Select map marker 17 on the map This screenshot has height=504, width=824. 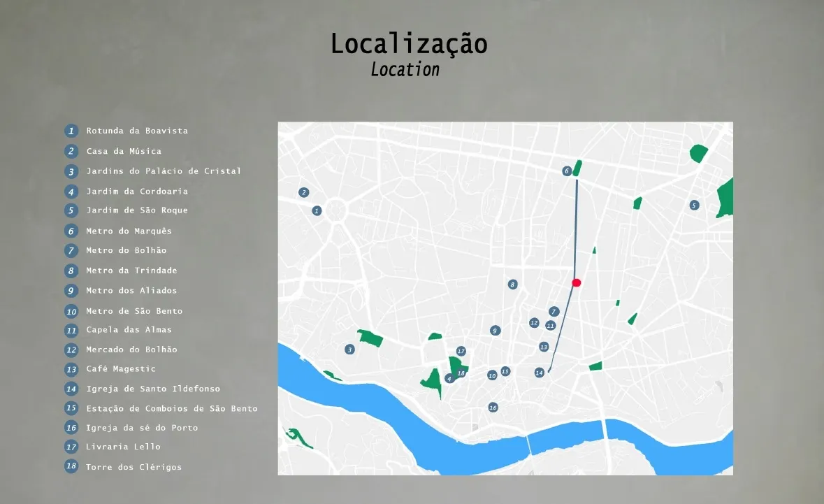pos(461,351)
